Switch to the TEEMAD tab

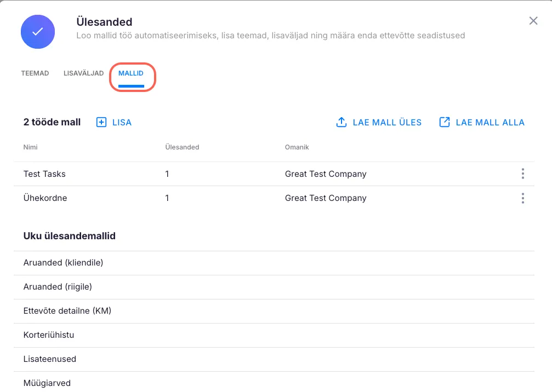coord(35,73)
